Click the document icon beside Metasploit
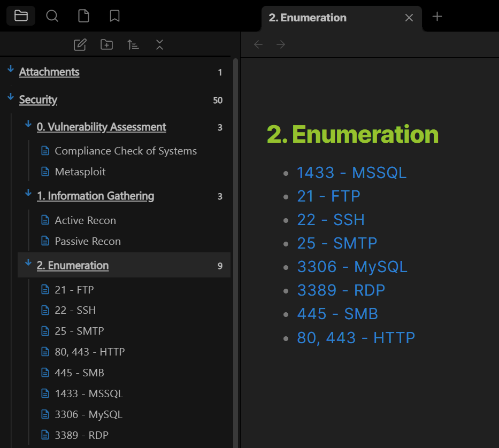 coord(45,172)
